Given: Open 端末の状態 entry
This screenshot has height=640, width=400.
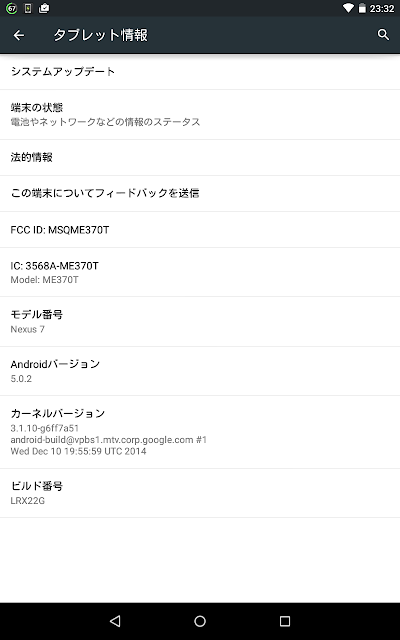Looking at the screenshot, I should 200,115.
